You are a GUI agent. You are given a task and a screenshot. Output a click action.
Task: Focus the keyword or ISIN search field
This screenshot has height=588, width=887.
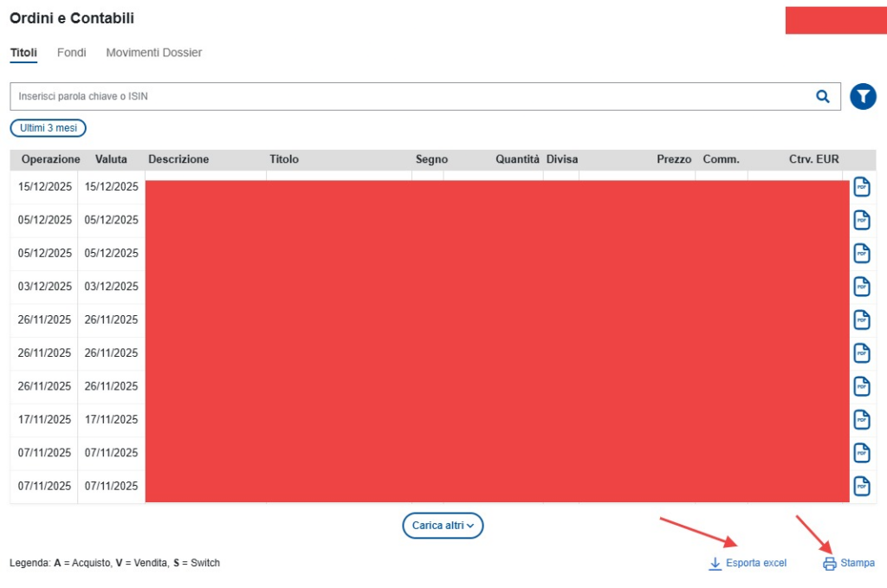407,96
